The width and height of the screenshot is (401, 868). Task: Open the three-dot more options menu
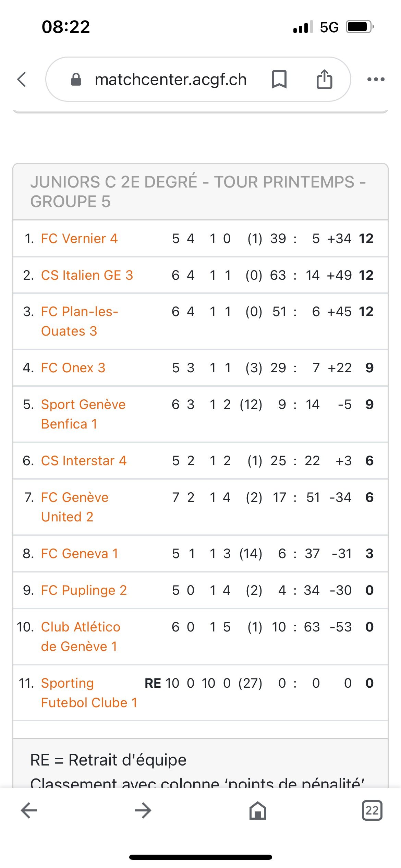coord(376,79)
